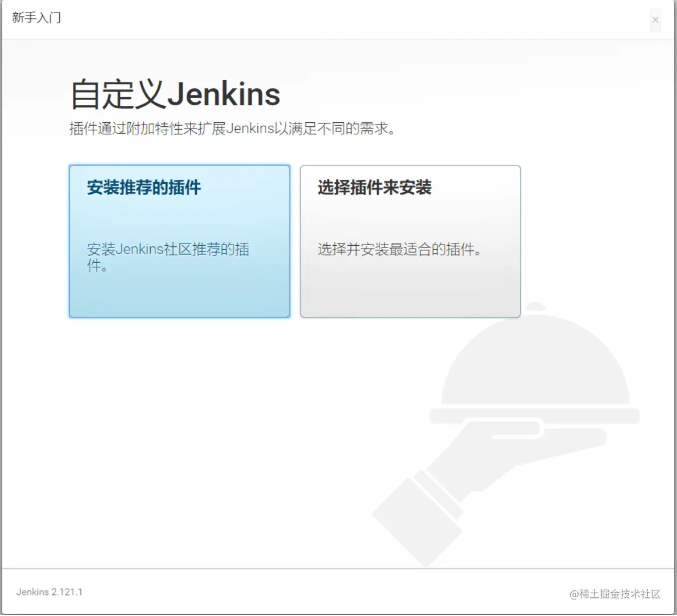Click the footer status bar area
677x616 pixels.
[338, 592]
